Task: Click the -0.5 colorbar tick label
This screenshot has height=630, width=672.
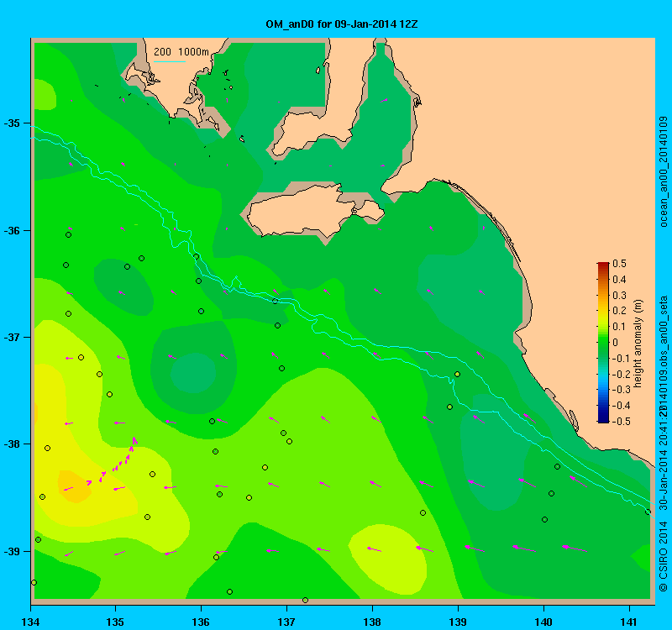Action: click(x=621, y=422)
